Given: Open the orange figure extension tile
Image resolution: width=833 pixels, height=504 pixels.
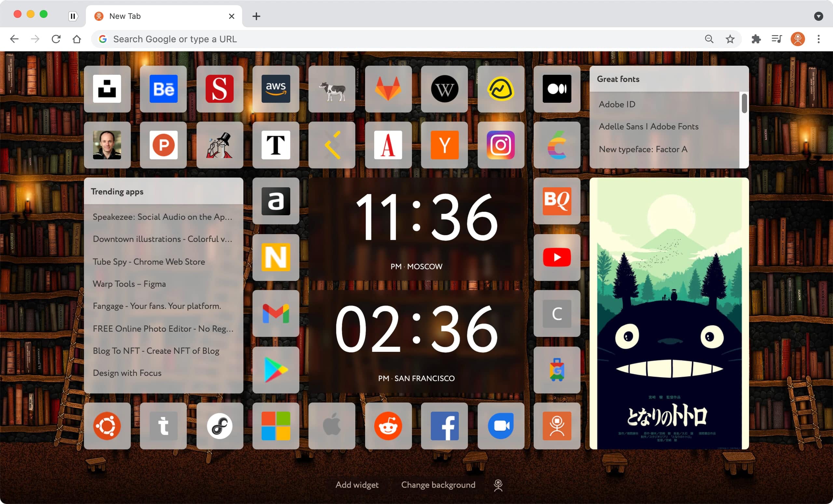Looking at the screenshot, I should [557, 426].
